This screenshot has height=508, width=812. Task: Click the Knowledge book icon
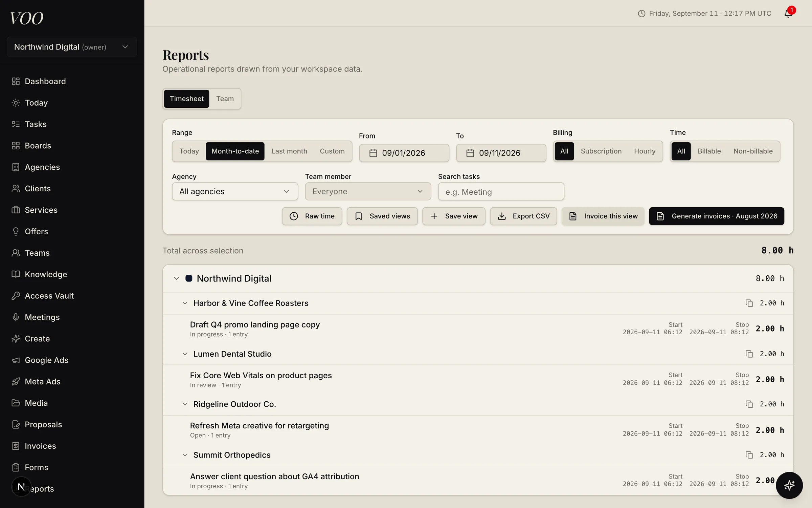(x=16, y=274)
